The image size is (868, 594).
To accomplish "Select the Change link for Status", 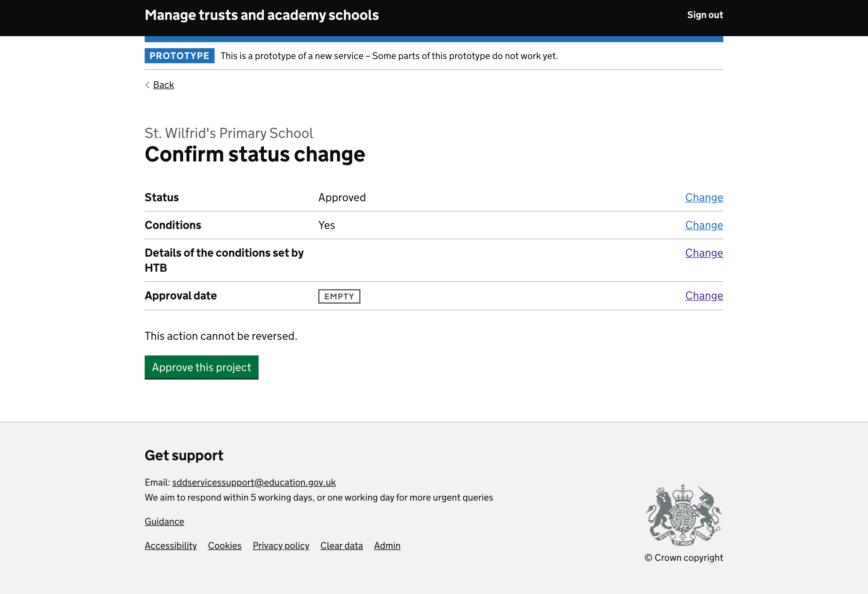I will (704, 197).
